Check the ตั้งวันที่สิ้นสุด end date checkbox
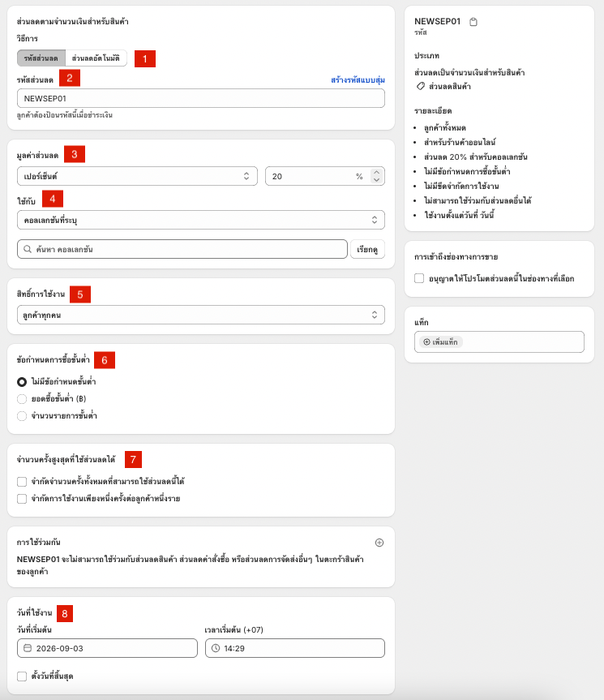The image size is (604, 700). pyautogui.click(x=22, y=676)
